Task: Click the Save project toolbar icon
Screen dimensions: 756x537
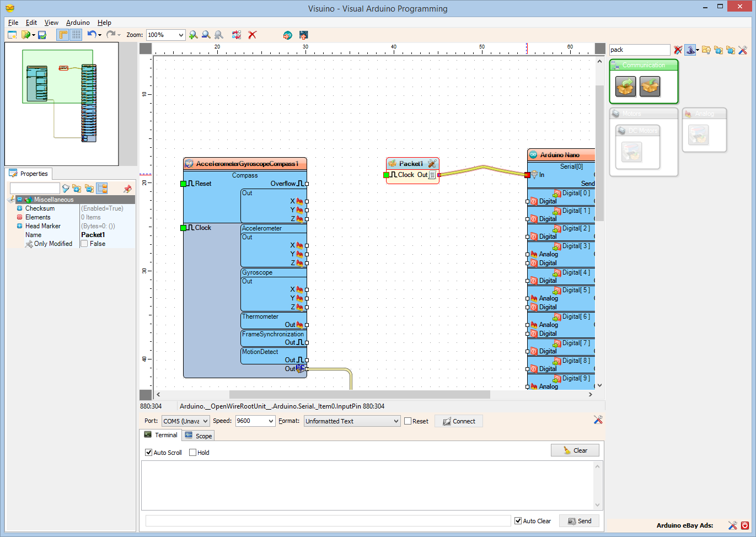Action: pos(42,35)
